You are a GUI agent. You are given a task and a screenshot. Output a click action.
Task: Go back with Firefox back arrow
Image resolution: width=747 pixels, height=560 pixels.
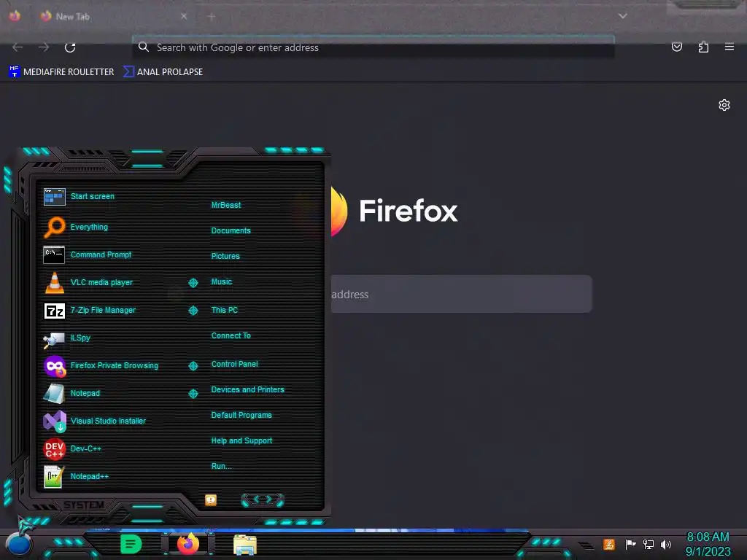click(x=18, y=47)
